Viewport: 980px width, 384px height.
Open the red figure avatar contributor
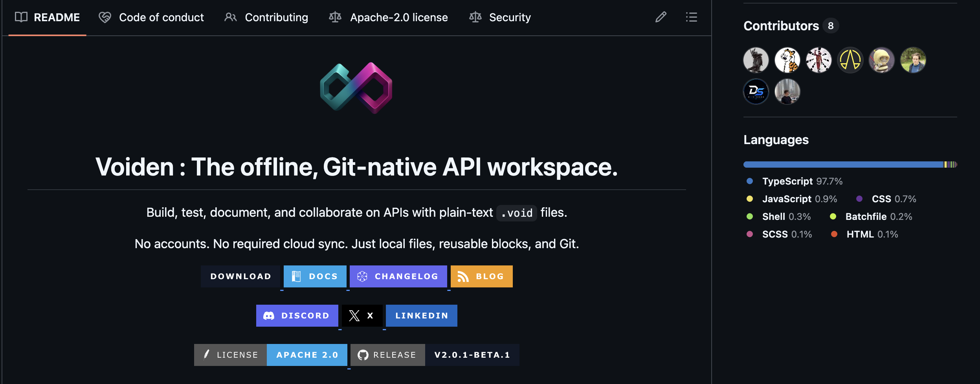click(819, 60)
